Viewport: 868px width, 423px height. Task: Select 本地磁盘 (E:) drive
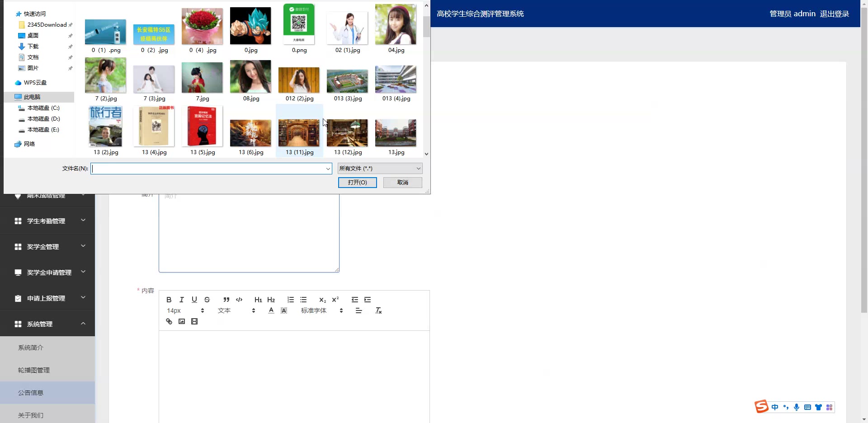[43, 130]
